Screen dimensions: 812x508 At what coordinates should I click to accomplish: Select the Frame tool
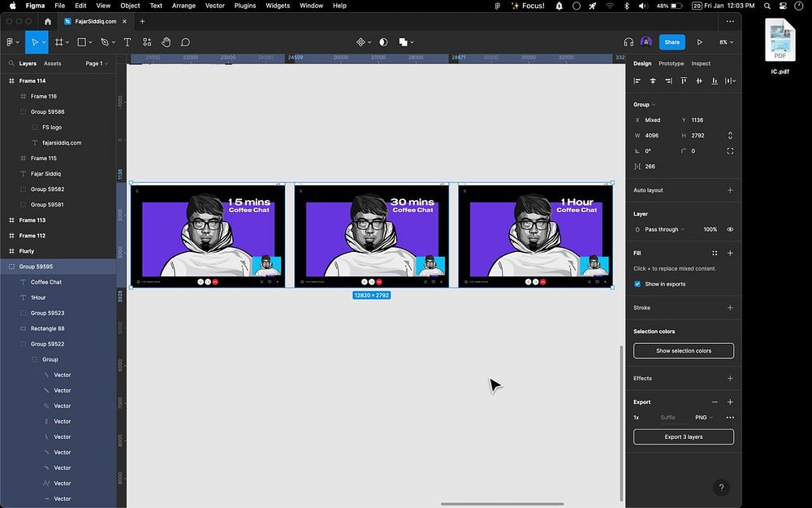pos(58,42)
